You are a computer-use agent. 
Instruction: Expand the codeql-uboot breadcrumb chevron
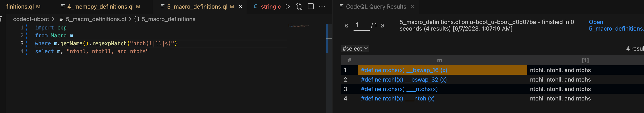point(53,19)
